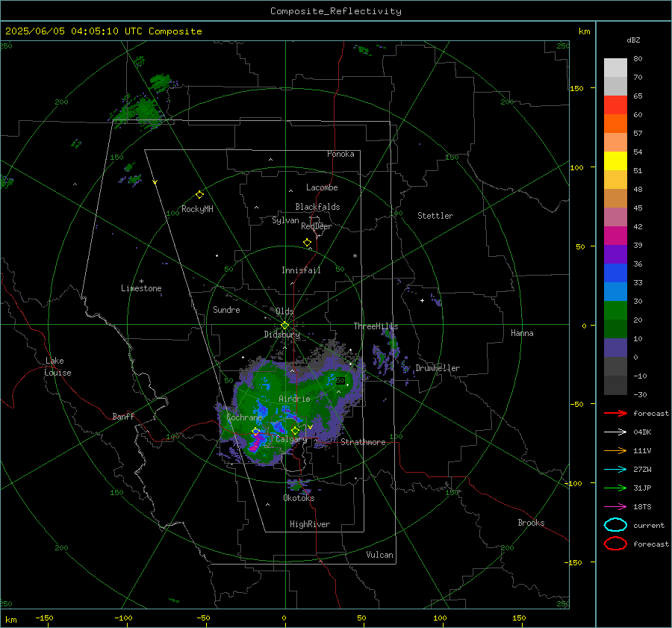Select the Brooks label
Viewport: 672px width, 628px height.
pyautogui.click(x=531, y=523)
